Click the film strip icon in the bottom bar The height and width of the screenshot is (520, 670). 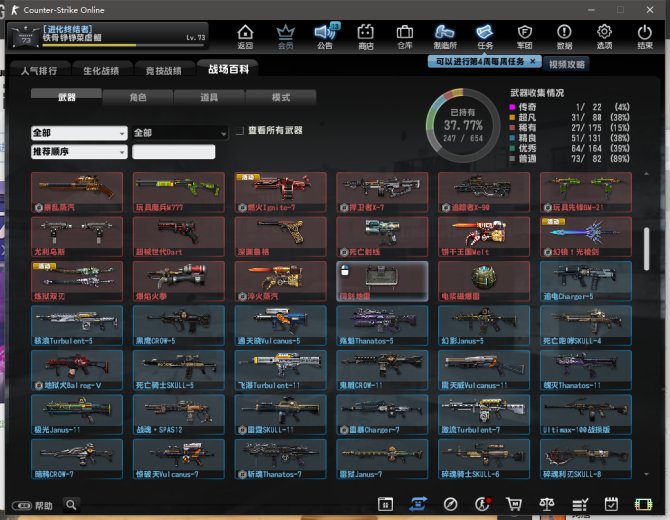click(x=643, y=504)
